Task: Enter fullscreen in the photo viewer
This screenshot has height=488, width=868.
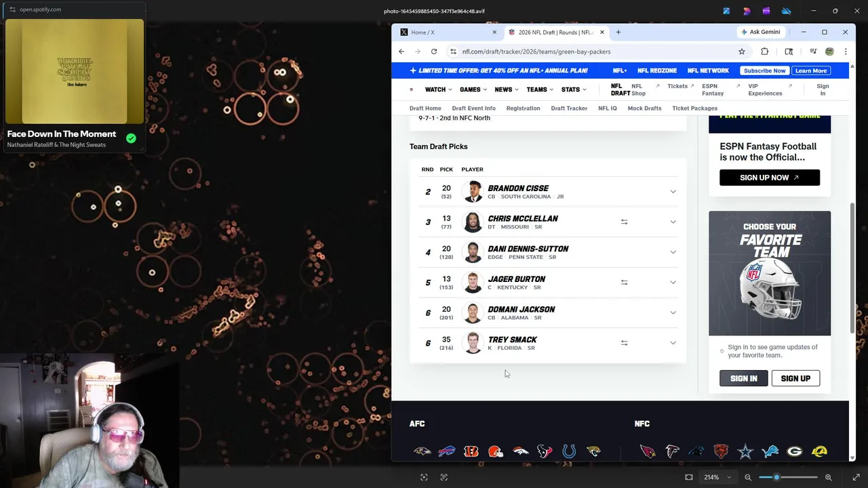Action: coord(856,477)
